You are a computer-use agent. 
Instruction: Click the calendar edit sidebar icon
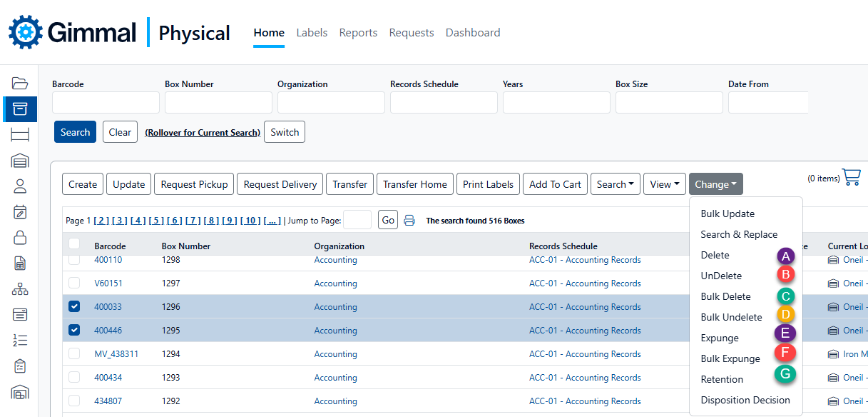pyautogui.click(x=20, y=212)
